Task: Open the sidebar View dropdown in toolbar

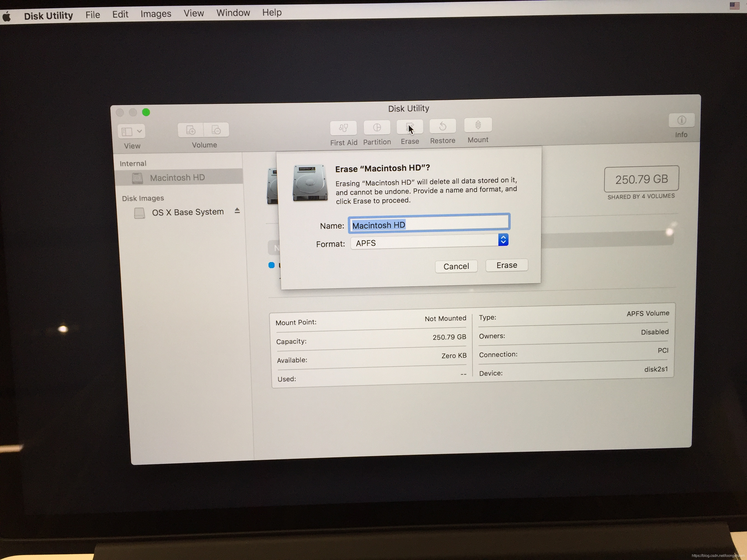Action: click(131, 131)
